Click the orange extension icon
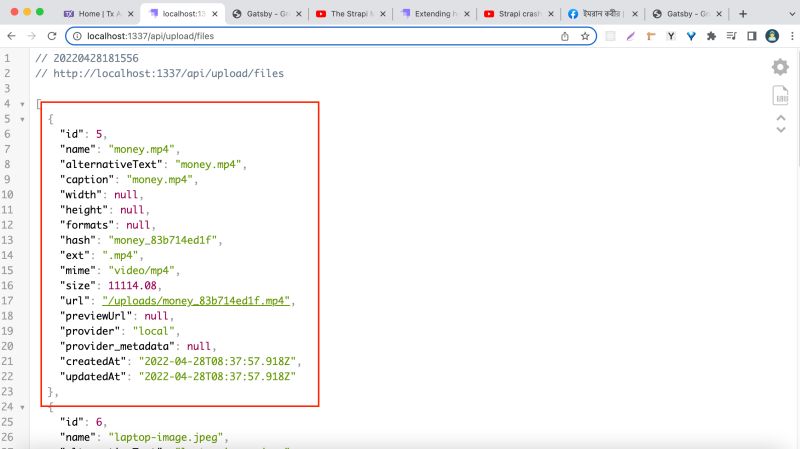Viewport: 800px width, 449px height. click(651, 36)
